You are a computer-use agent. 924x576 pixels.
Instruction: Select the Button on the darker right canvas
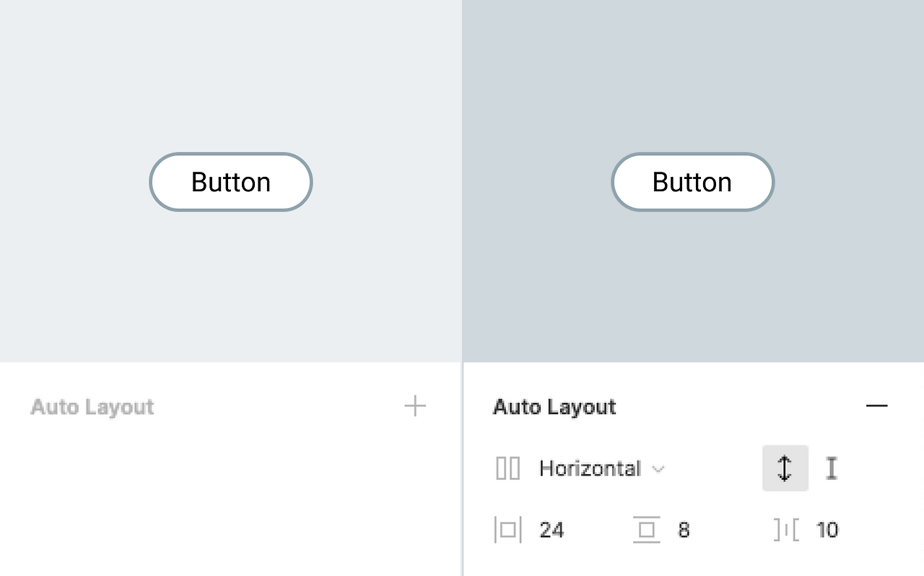point(692,182)
